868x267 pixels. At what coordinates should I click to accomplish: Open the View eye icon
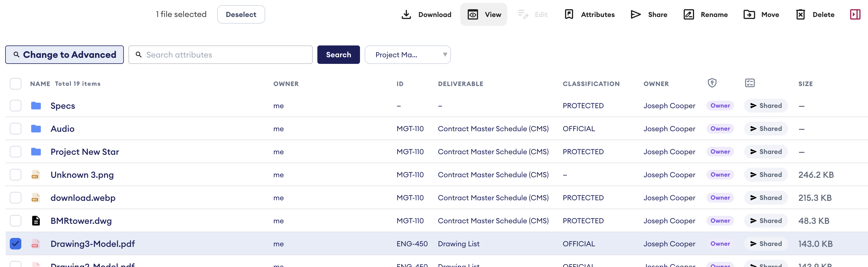pos(473,14)
